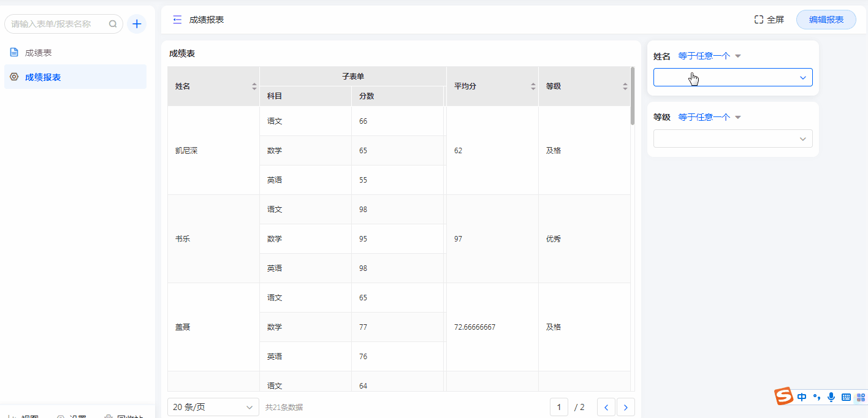Click the plus icon to add a form
This screenshot has height=418, width=868.
[137, 24]
